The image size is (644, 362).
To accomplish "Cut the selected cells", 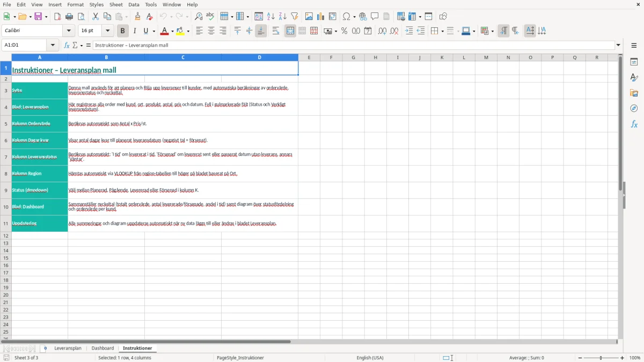I will [96, 17].
